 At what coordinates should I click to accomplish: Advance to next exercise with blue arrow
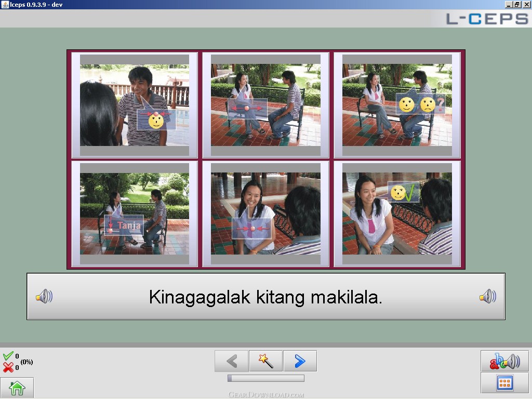300,361
